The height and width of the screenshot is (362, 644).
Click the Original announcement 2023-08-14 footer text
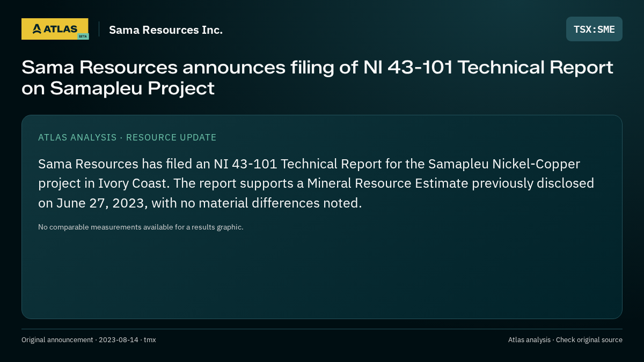pos(89,340)
